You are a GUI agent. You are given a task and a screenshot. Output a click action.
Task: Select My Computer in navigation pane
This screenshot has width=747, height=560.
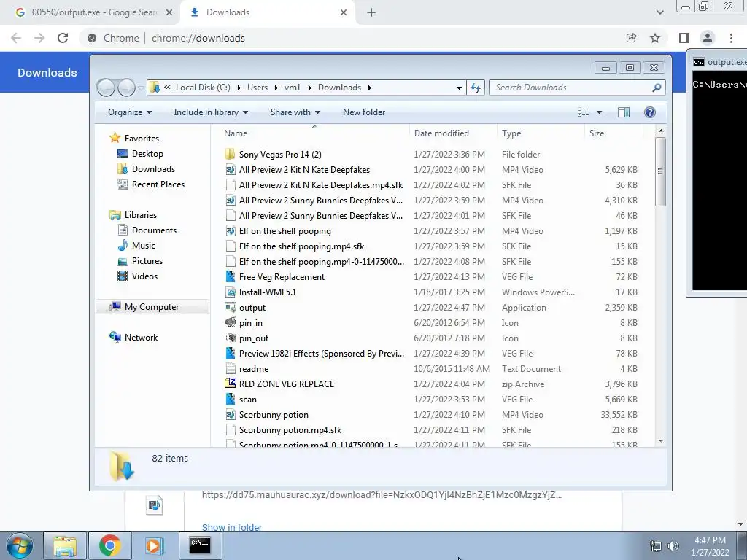click(152, 307)
